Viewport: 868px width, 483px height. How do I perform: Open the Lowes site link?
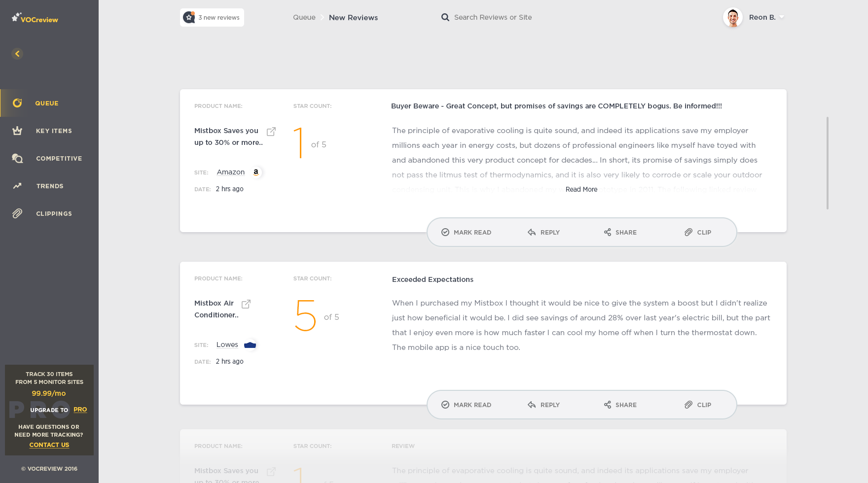[x=227, y=345]
